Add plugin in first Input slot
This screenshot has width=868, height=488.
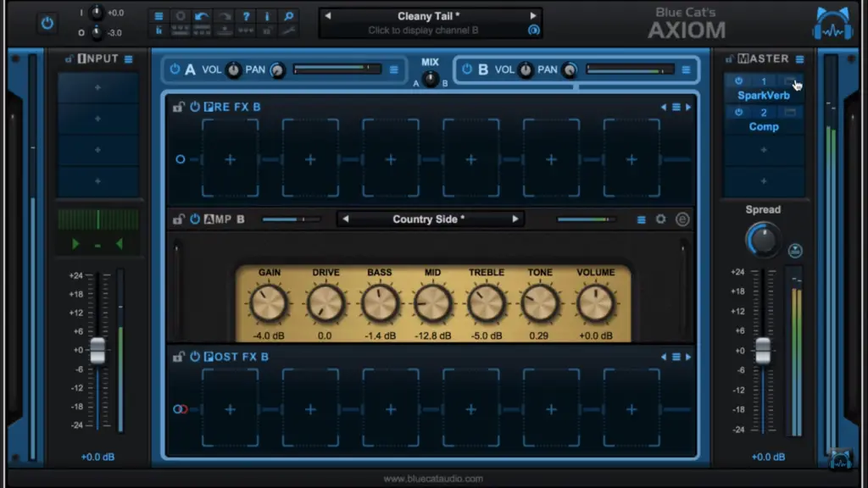[98, 87]
